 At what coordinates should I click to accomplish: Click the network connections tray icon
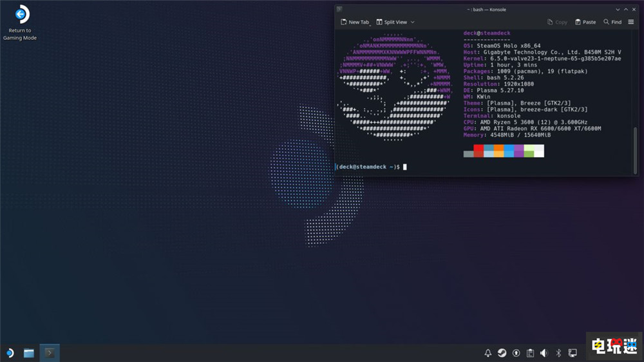tap(573, 353)
